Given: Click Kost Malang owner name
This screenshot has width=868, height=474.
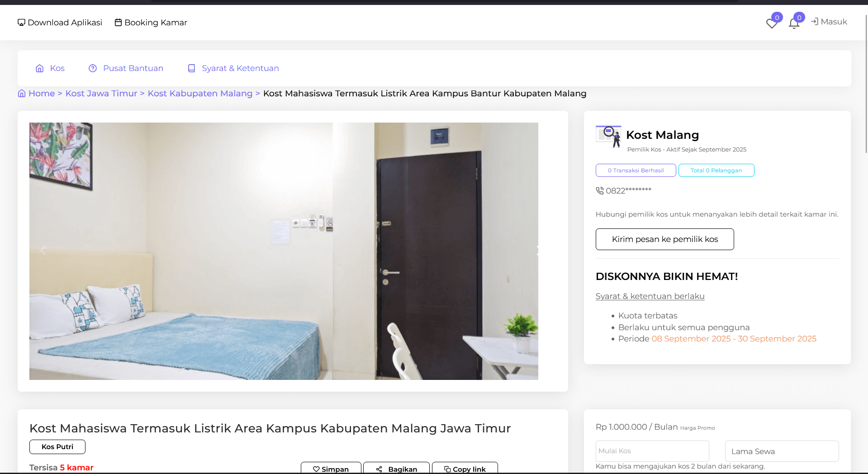Looking at the screenshot, I should 662,135.
